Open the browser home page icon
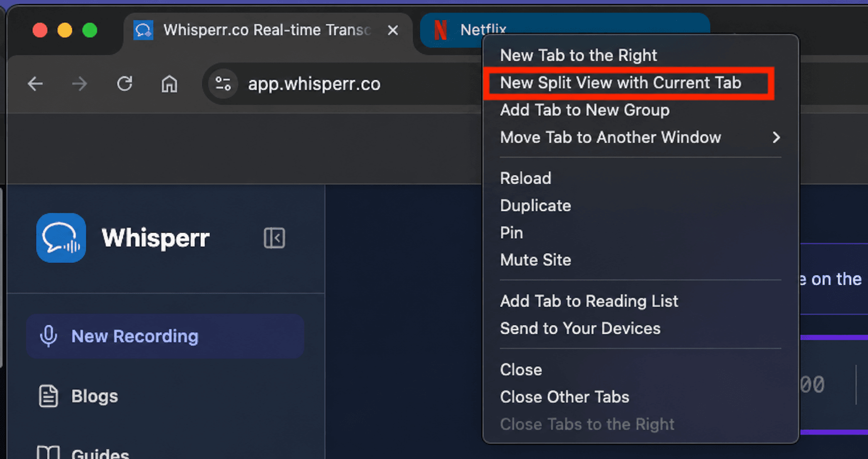This screenshot has width=868, height=459. point(169,84)
